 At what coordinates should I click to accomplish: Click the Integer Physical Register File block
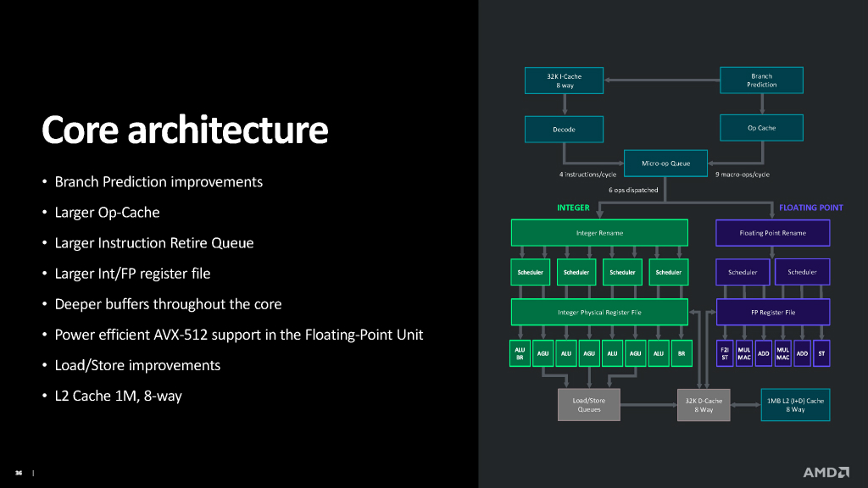pos(599,312)
